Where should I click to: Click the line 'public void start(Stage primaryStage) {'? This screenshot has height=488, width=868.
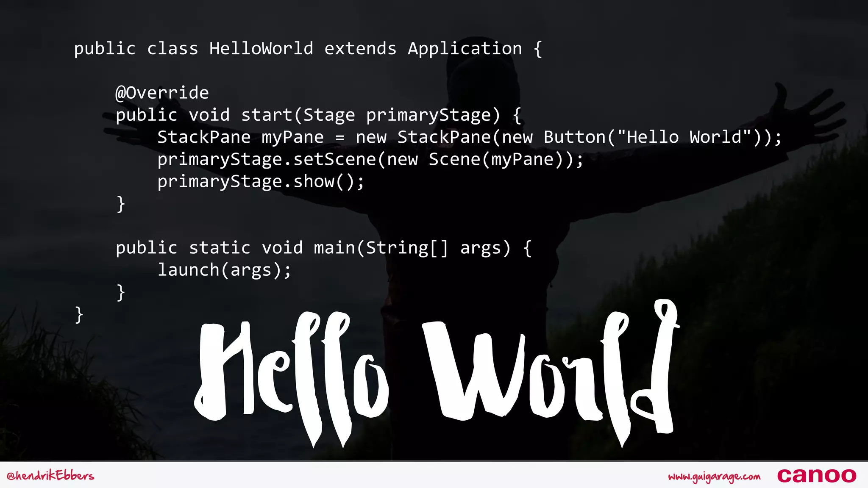319,115
